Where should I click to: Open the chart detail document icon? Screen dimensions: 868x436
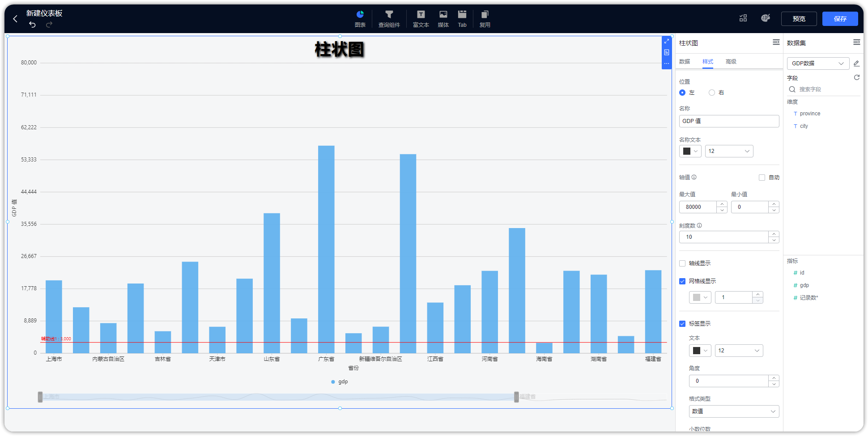tap(667, 52)
